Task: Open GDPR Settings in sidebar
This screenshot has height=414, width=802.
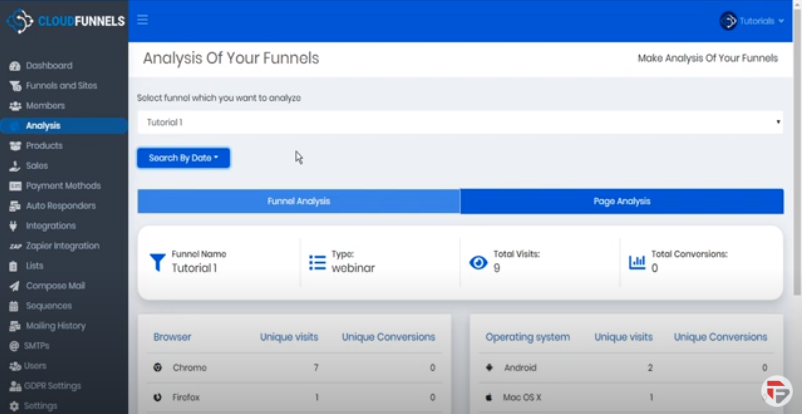Action: click(x=53, y=385)
